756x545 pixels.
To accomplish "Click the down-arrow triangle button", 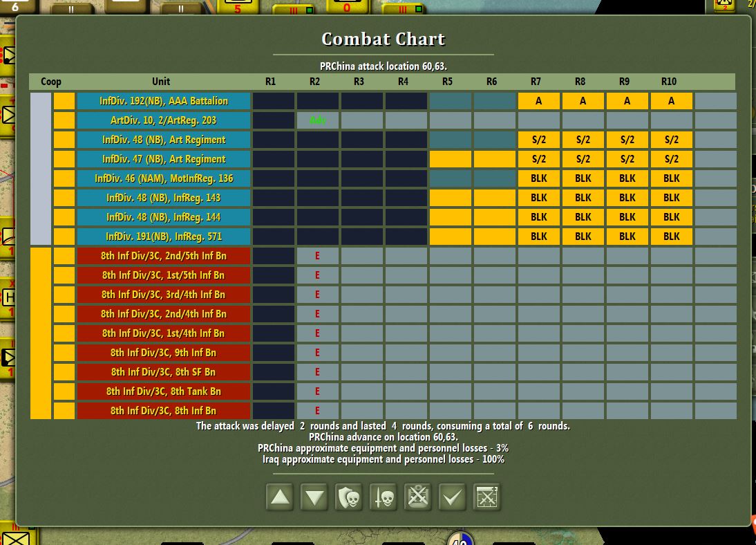I will click(x=314, y=497).
